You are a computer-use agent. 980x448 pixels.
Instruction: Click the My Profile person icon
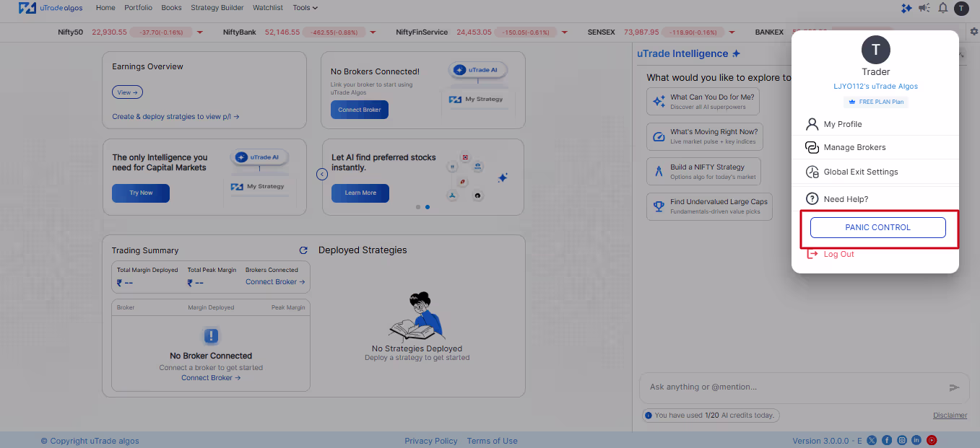click(812, 124)
